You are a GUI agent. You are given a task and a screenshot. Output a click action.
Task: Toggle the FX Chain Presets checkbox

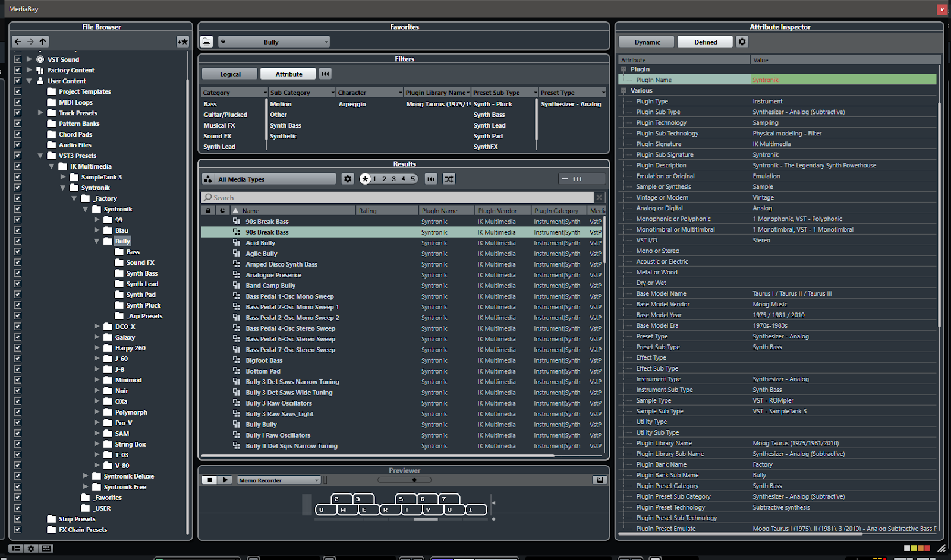point(17,530)
